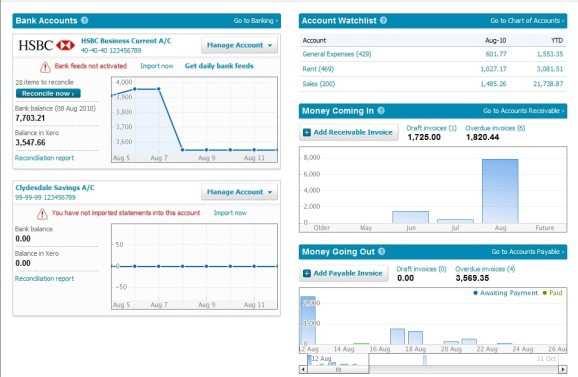Open Clydesdale Manage Account dropdown
Viewport: 578px width, 377px height.
pos(239,192)
